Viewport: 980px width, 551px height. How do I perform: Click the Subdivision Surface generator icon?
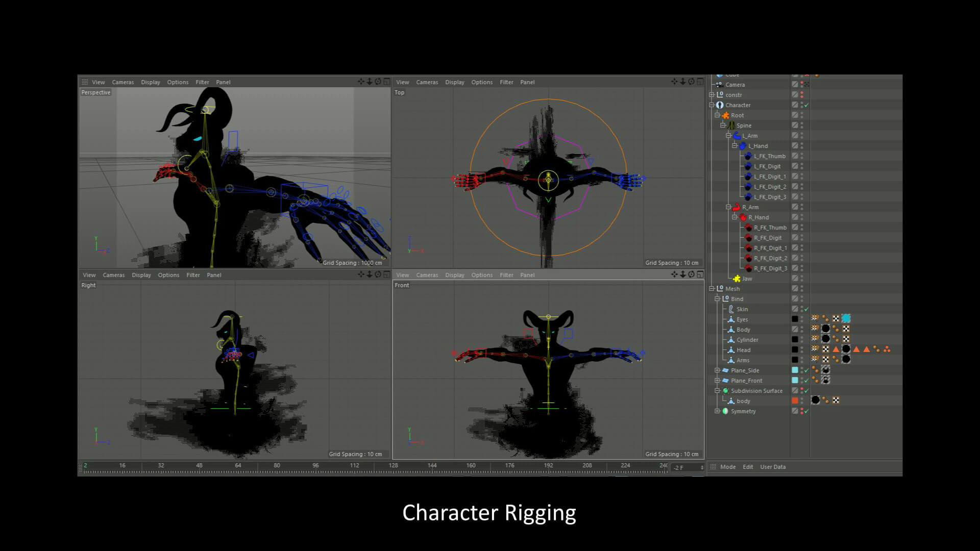725,391
